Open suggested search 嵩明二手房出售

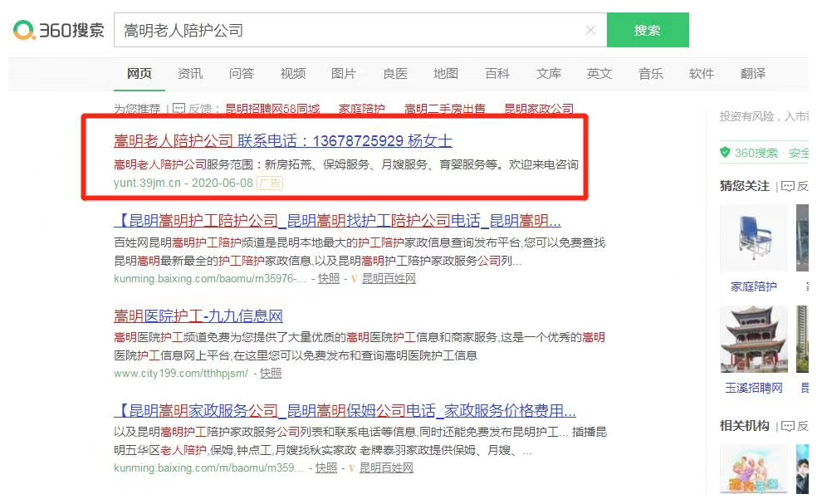[444, 109]
